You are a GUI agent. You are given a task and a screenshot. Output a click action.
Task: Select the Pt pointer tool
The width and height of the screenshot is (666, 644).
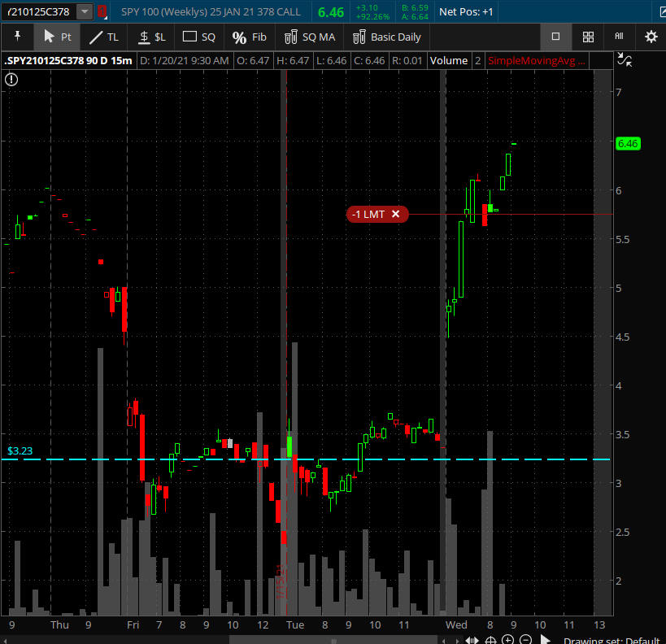(x=58, y=37)
